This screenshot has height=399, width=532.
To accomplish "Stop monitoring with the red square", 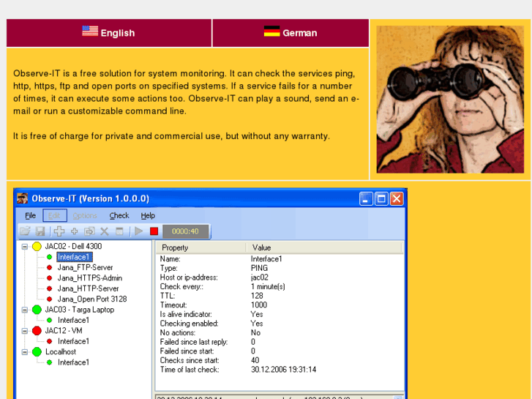I will 154,231.
